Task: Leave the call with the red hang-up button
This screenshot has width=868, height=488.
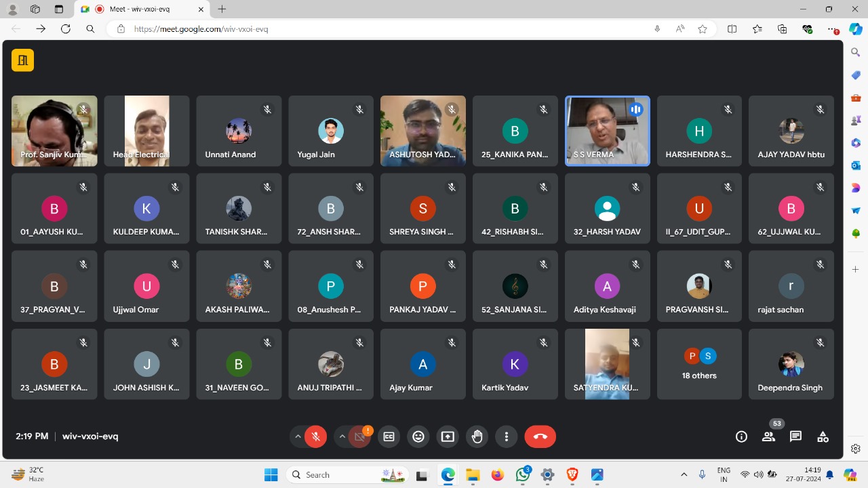Action: coord(540,437)
